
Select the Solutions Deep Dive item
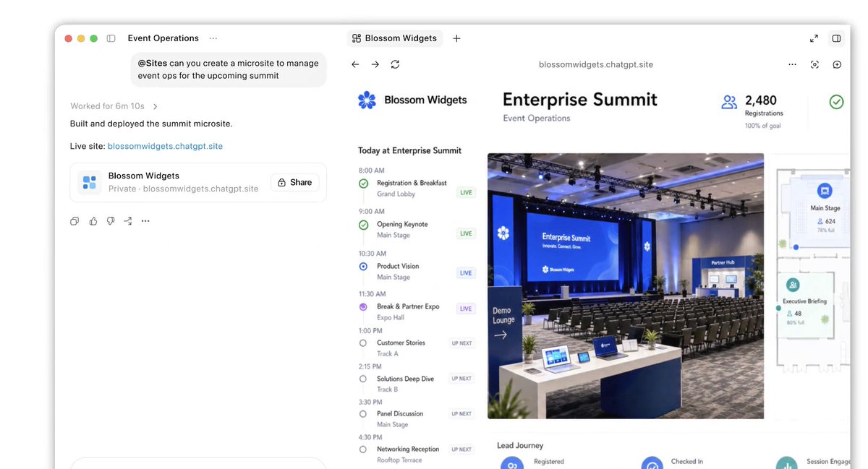(417, 384)
